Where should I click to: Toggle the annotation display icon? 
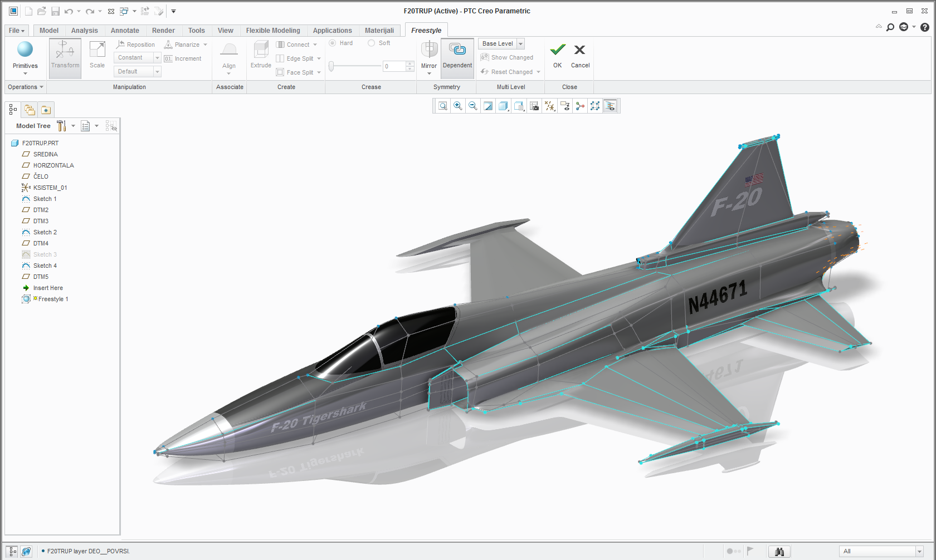(565, 106)
